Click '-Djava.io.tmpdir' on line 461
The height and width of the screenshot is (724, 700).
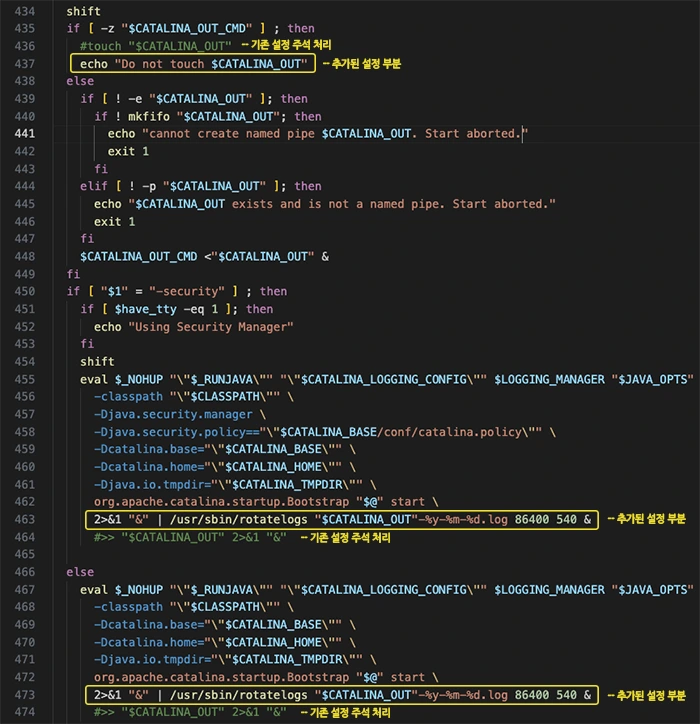pos(149,485)
